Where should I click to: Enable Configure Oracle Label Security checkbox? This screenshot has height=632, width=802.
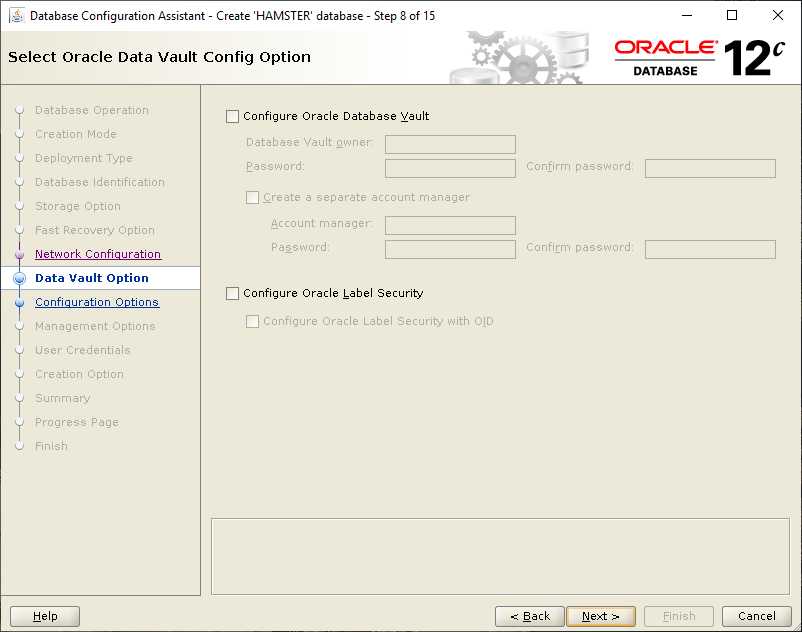pos(232,294)
